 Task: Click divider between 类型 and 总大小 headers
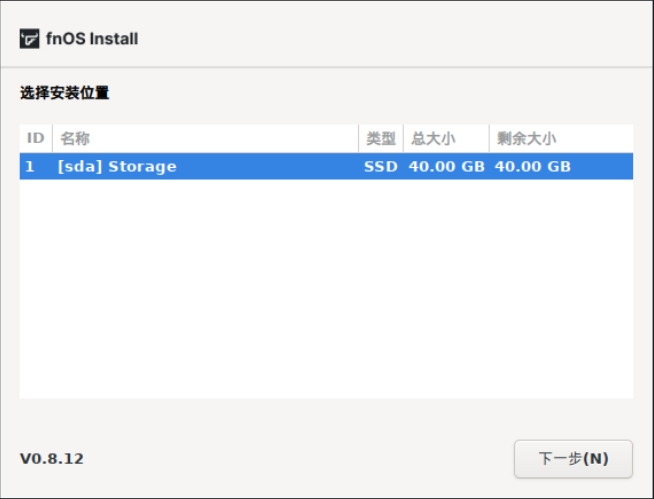(x=403, y=139)
